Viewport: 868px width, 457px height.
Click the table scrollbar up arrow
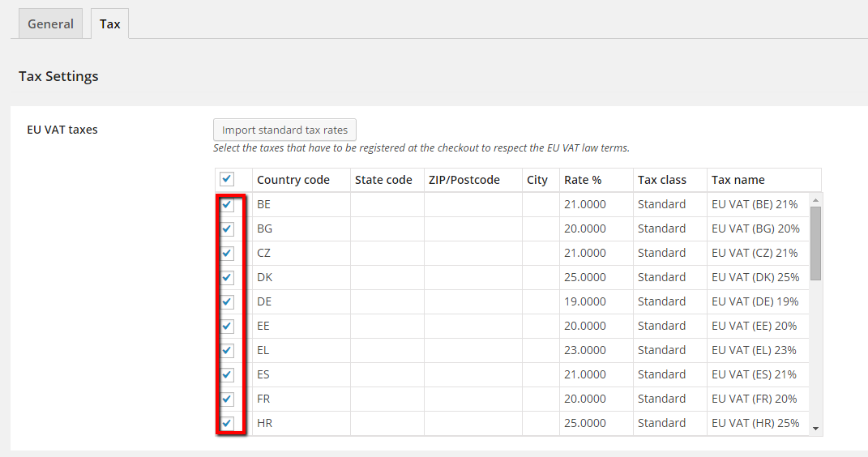(x=815, y=199)
